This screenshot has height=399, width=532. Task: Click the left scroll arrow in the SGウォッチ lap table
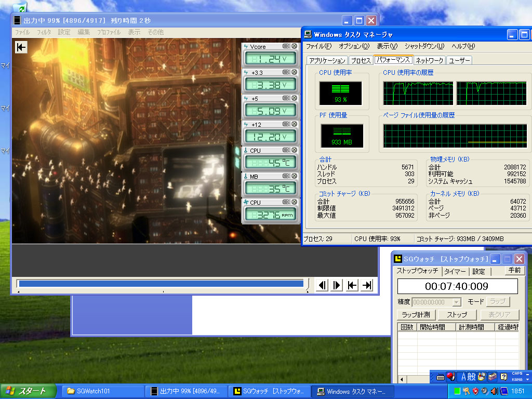click(x=402, y=379)
